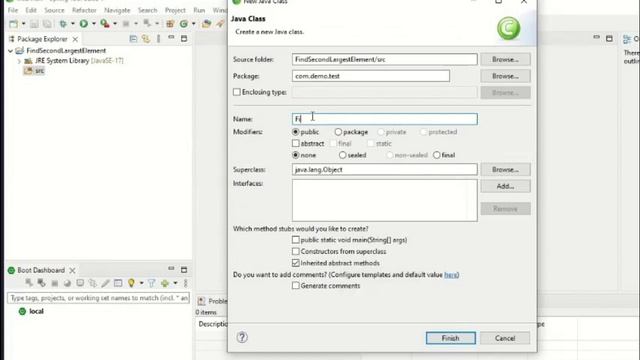Click Boot Dashboard stop square icon

click(55, 283)
